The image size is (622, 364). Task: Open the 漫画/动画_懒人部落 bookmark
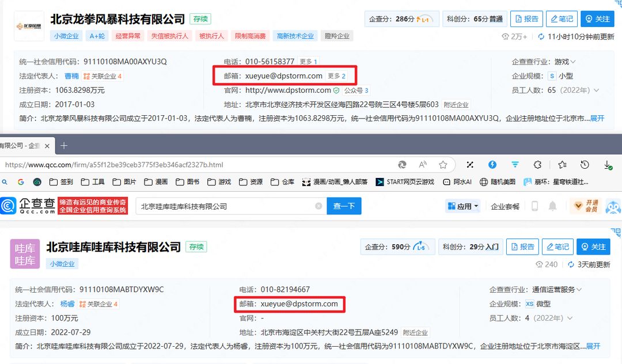coord(335,181)
